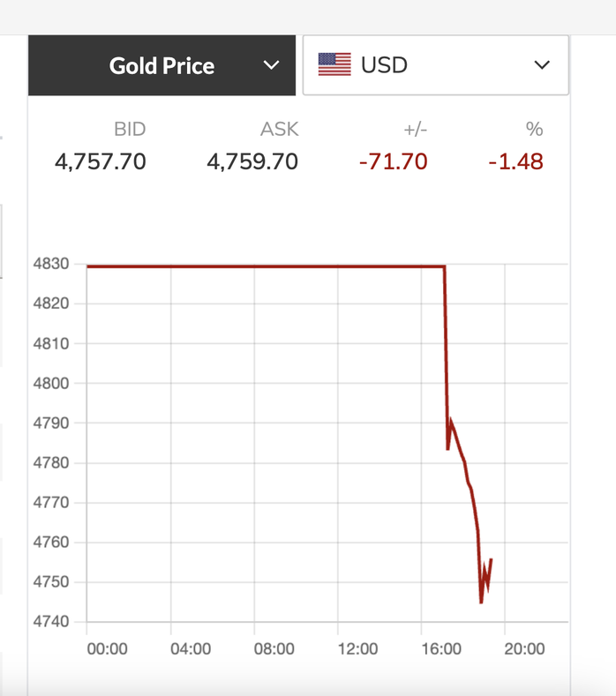Select the bid price 4,757.70
The width and height of the screenshot is (616, 696).
[x=101, y=162]
